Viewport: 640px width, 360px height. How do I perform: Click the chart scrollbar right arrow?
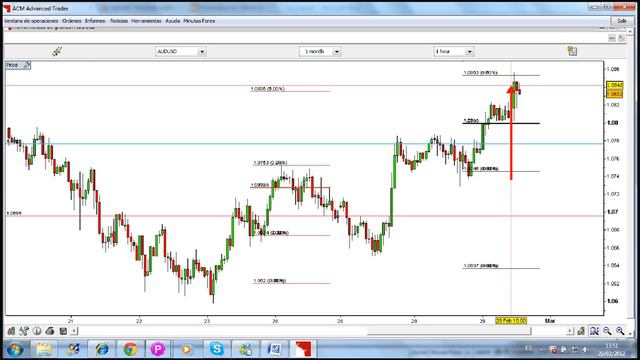click(x=569, y=331)
